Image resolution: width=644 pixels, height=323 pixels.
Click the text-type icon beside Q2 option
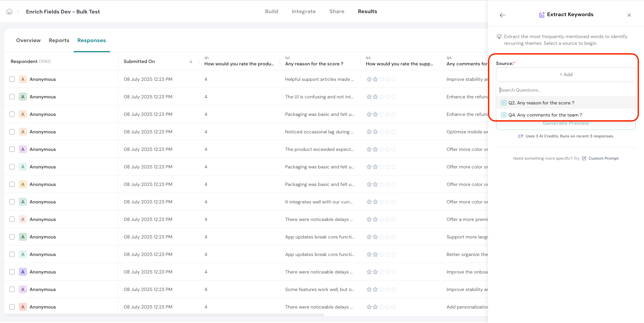tap(503, 103)
